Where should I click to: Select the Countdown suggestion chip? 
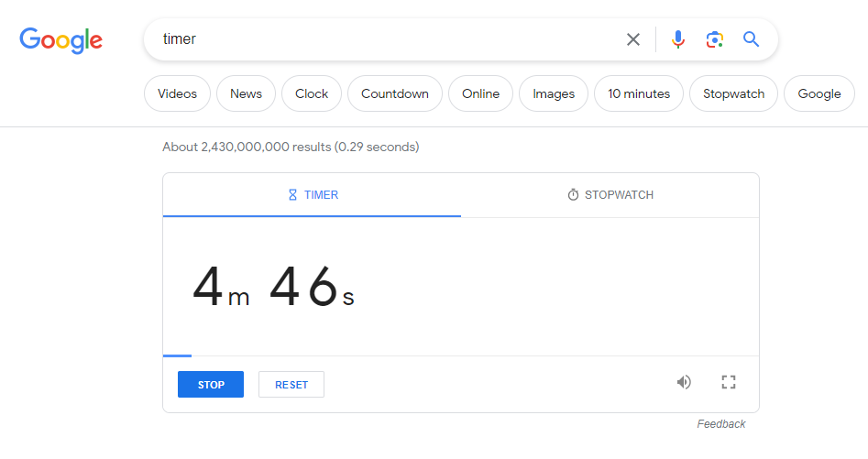395,94
